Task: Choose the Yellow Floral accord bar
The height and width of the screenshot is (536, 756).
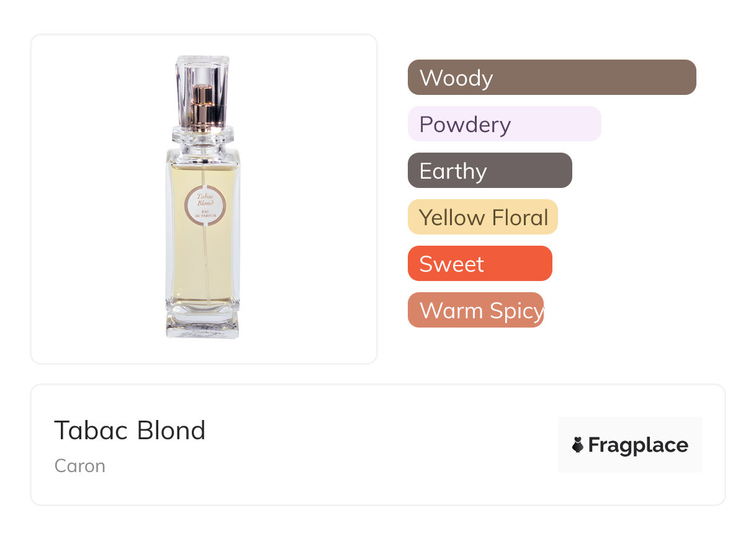Action: click(483, 217)
